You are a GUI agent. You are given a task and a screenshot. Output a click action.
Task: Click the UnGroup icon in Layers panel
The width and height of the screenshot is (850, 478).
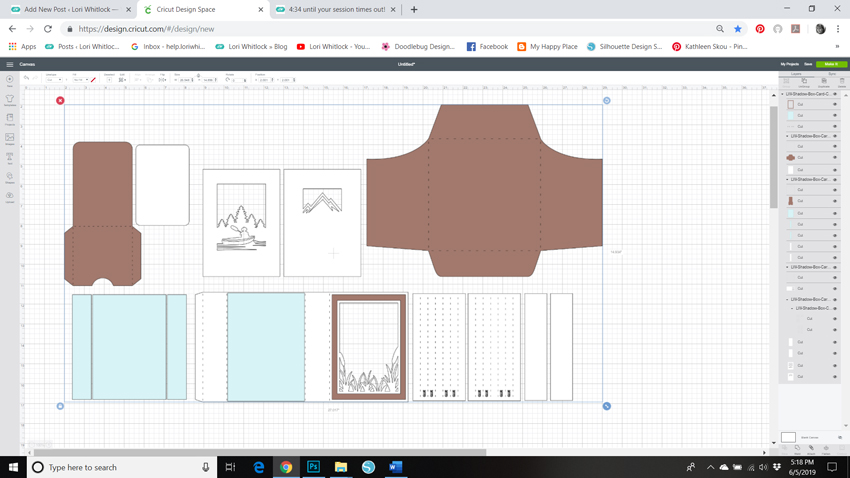(806, 82)
